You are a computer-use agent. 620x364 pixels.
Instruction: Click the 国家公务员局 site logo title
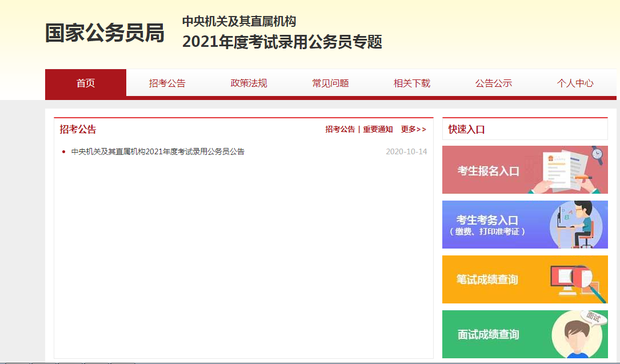click(105, 33)
